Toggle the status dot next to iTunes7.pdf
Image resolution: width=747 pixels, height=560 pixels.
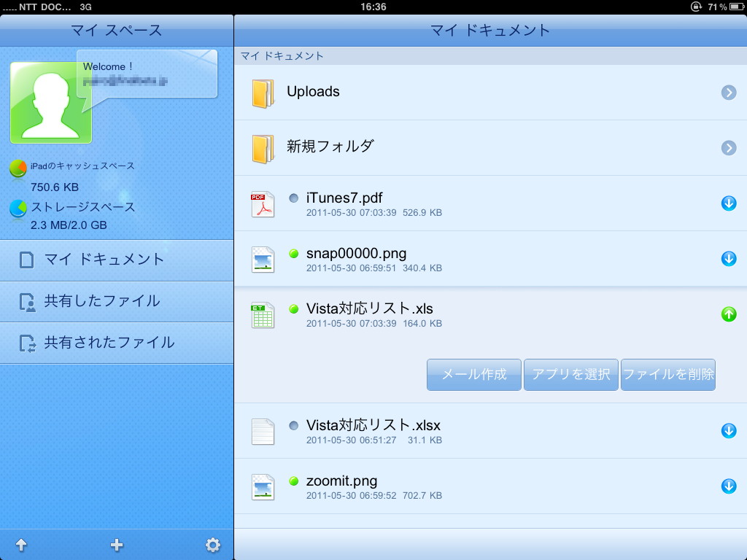click(293, 198)
